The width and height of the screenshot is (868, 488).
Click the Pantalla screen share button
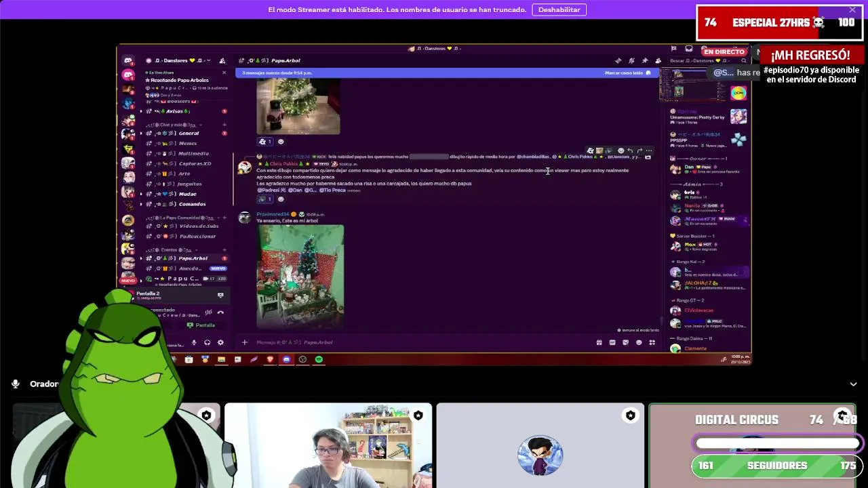click(x=201, y=325)
